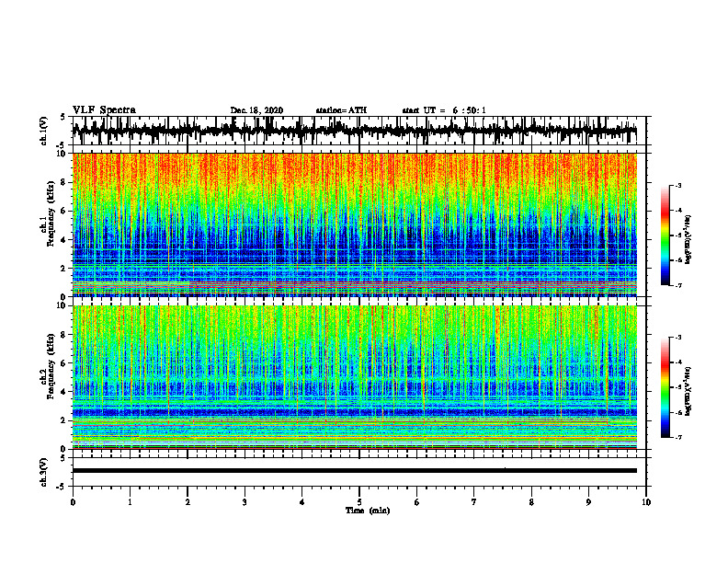Click the "3" label on the time axis
Image resolution: width=728 pixels, height=563 pixels.
click(245, 502)
